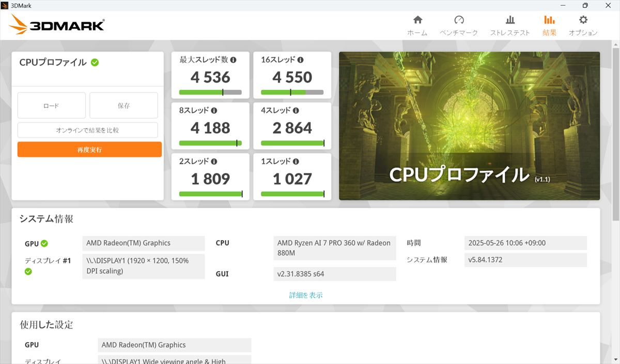
Task: Click the orange 再度実行 button
Action: pyautogui.click(x=89, y=150)
